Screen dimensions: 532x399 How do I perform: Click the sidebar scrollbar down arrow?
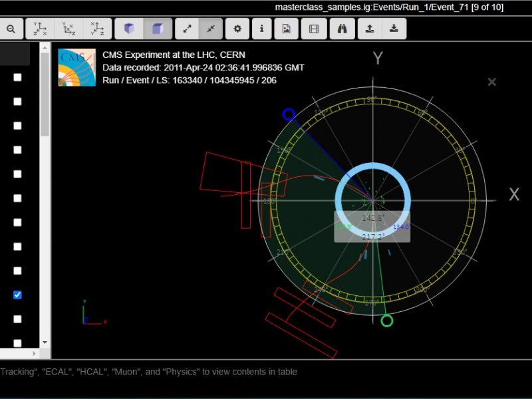coord(45,342)
